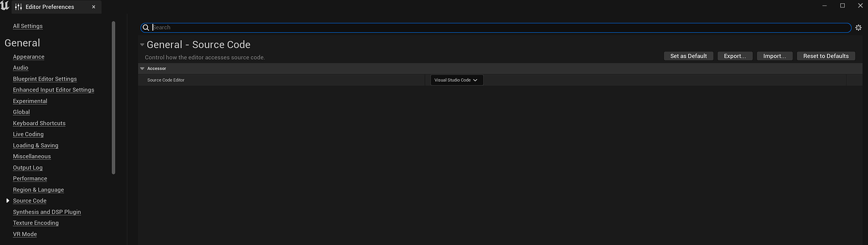Open Miscellaneous settings
The width and height of the screenshot is (868, 245).
(x=31, y=156)
